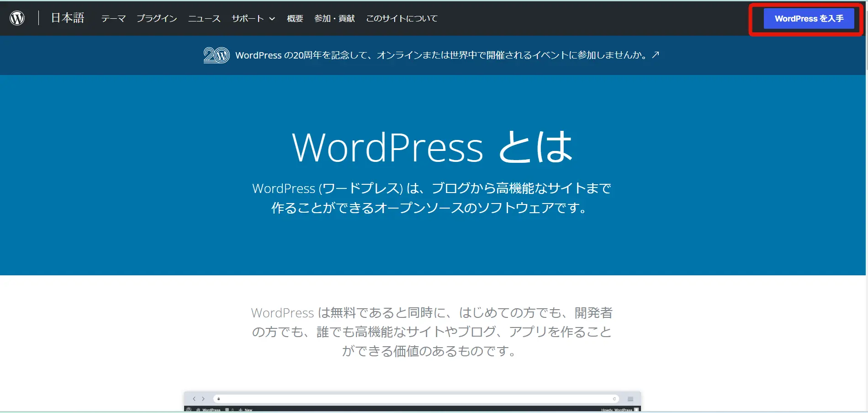This screenshot has height=413, width=868.
Task: Select プラグイン from the navigation
Action: pyautogui.click(x=156, y=18)
